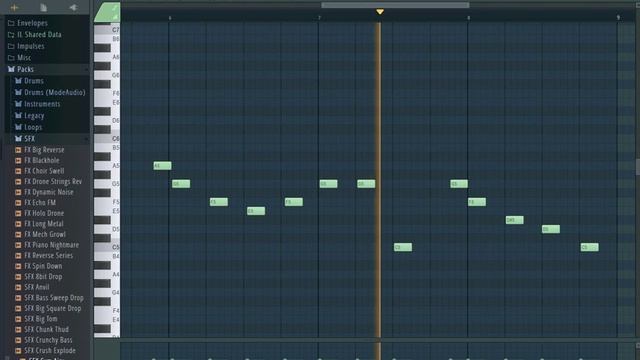This screenshot has height=360, width=640.
Task: Select the 'SFX Crunchy Bass' sample name
Action: tap(48, 340)
